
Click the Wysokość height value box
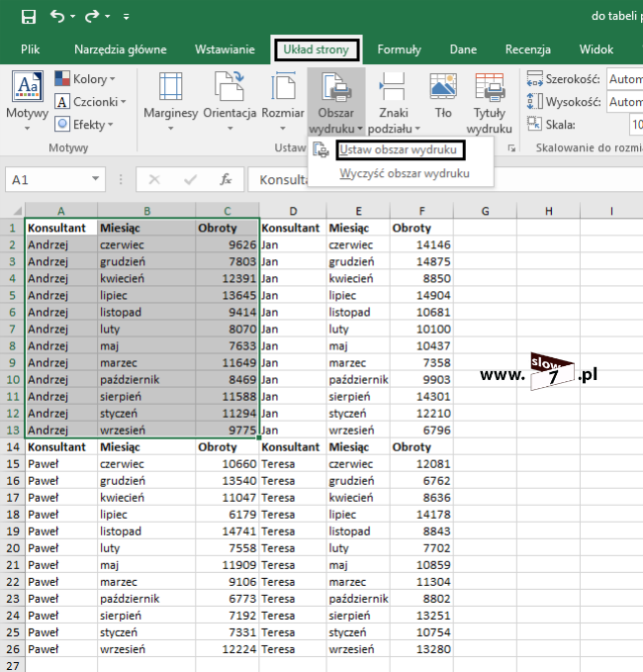click(625, 102)
